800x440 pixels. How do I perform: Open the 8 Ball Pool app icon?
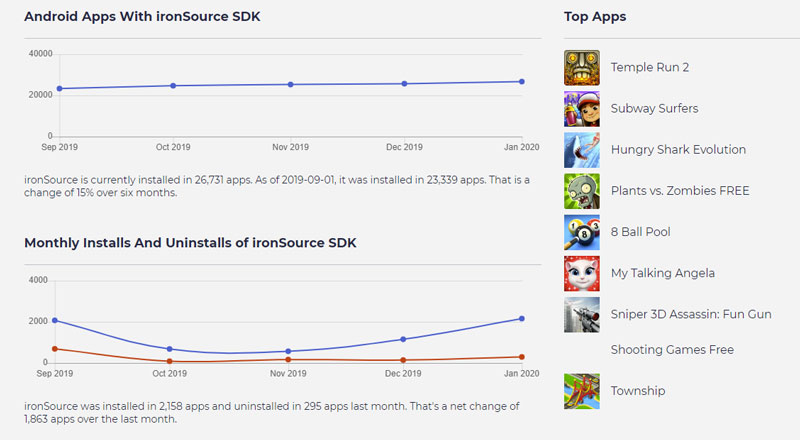pyautogui.click(x=582, y=232)
